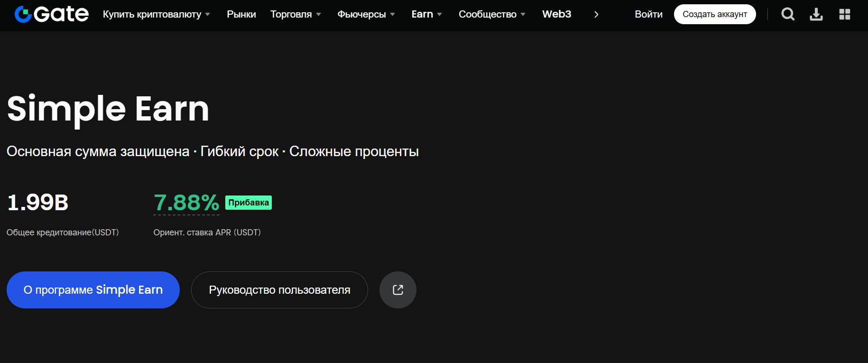Viewport: 868px width, 363px height.
Task: Expand the Earn dropdown menu
Action: point(426,14)
